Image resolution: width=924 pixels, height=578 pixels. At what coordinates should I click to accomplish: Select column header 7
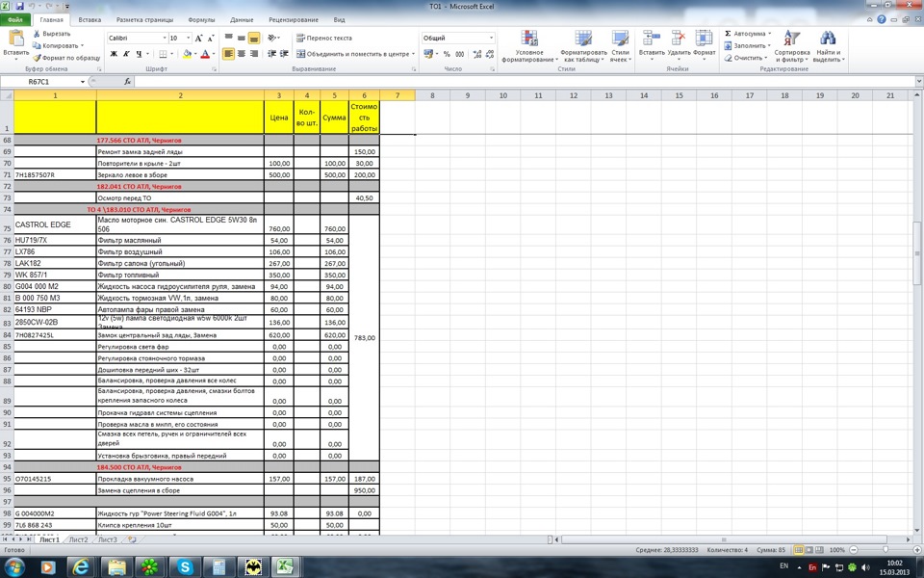click(x=398, y=95)
